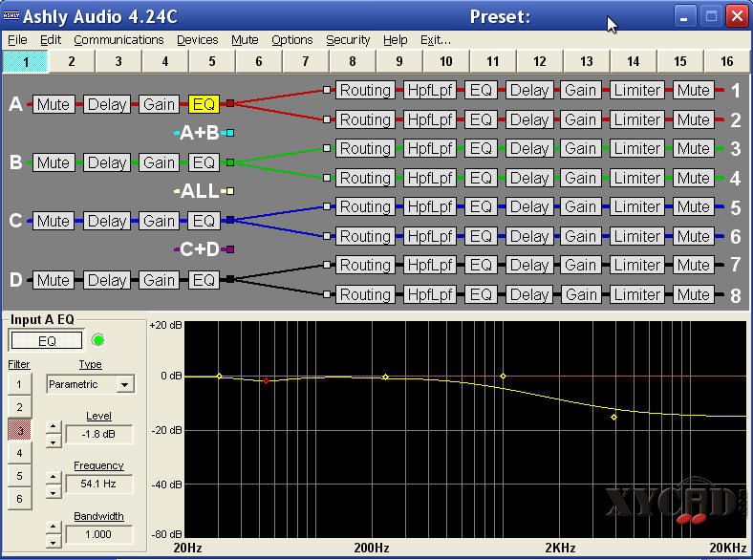Viewport: 753px width, 560px height.
Task: Open output 8 Limiter block
Action: point(636,294)
